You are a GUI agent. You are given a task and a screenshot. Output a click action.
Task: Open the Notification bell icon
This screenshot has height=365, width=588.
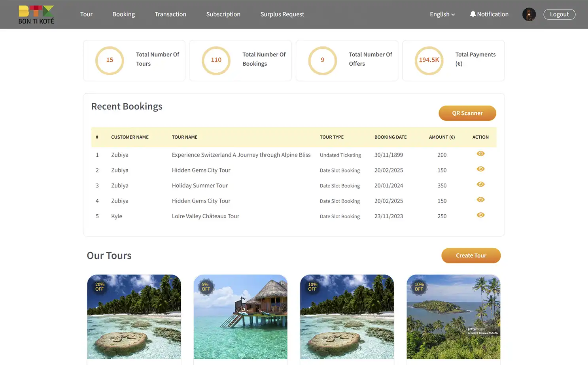coord(489,14)
